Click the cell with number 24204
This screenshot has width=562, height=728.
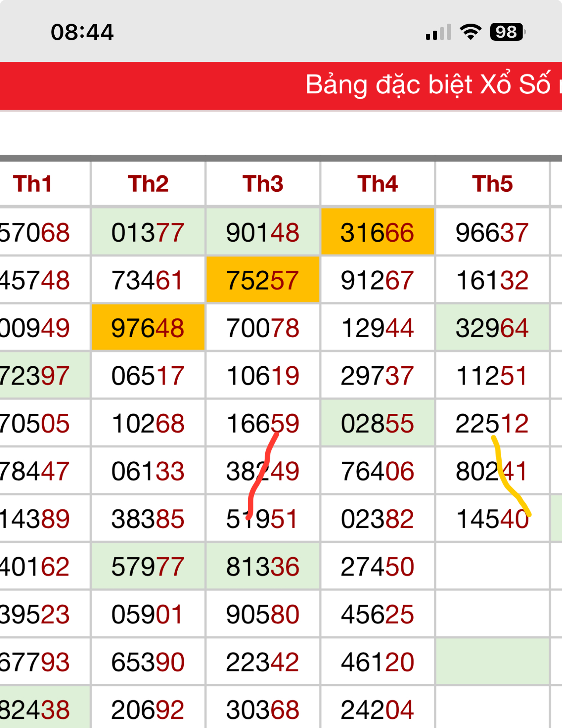point(378,709)
